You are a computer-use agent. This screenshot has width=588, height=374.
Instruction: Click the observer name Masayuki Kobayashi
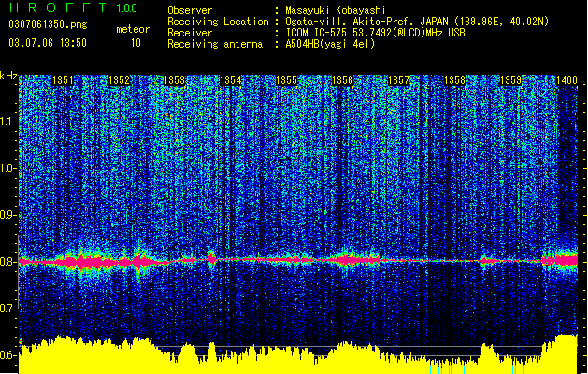click(336, 10)
